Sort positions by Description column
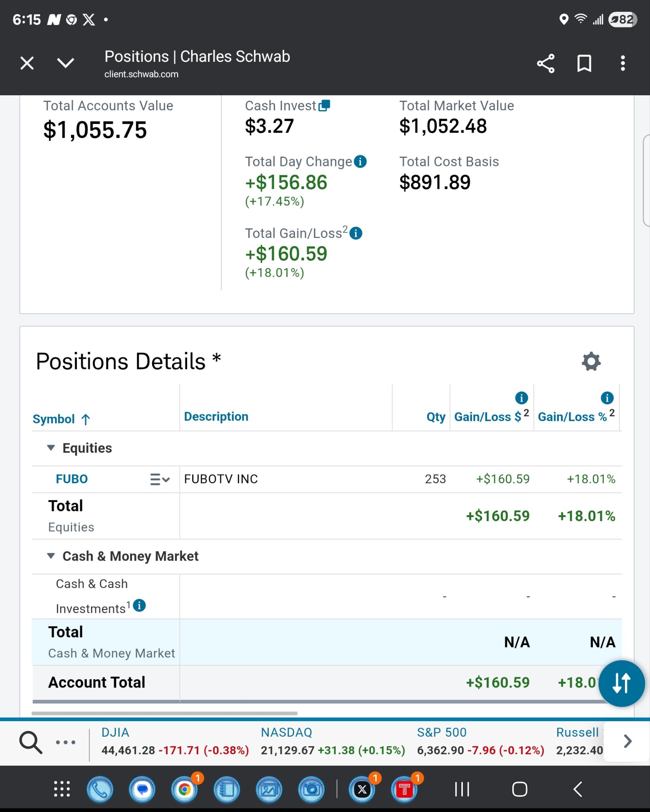The image size is (650, 812). click(x=216, y=416)
